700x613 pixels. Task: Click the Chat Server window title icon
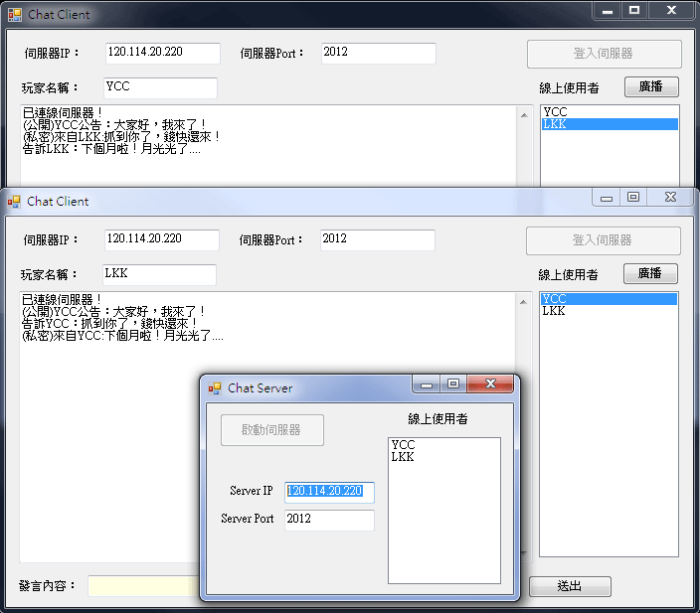pos(215,388)
